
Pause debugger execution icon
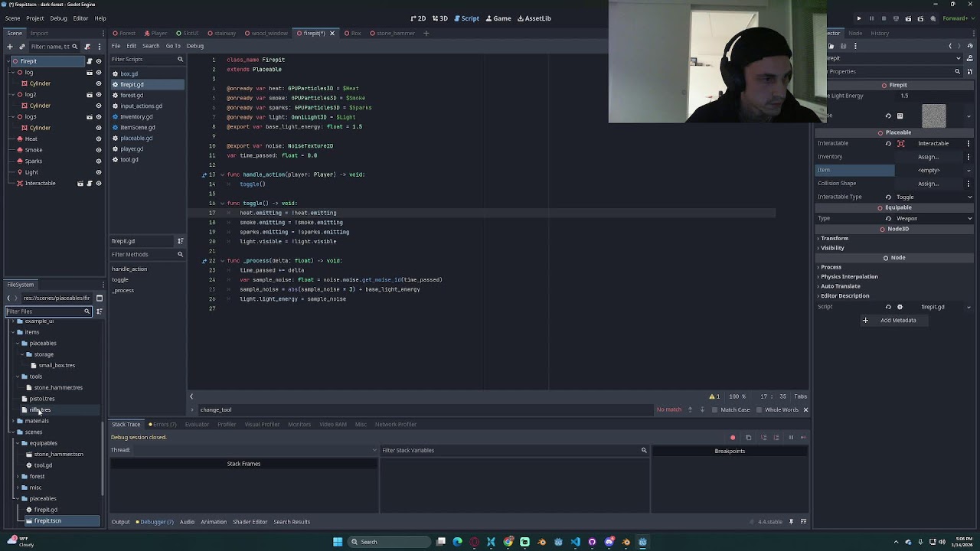[791, 438]
